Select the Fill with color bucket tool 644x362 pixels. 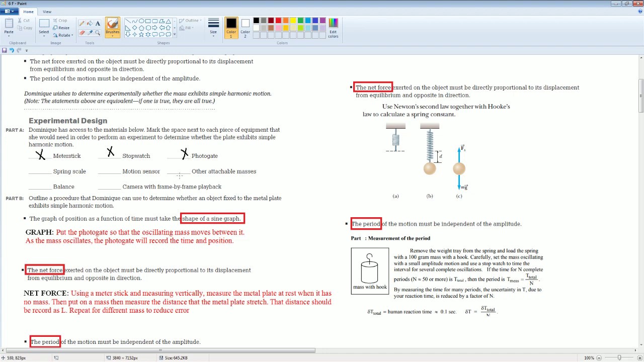(x=90, y=23)
